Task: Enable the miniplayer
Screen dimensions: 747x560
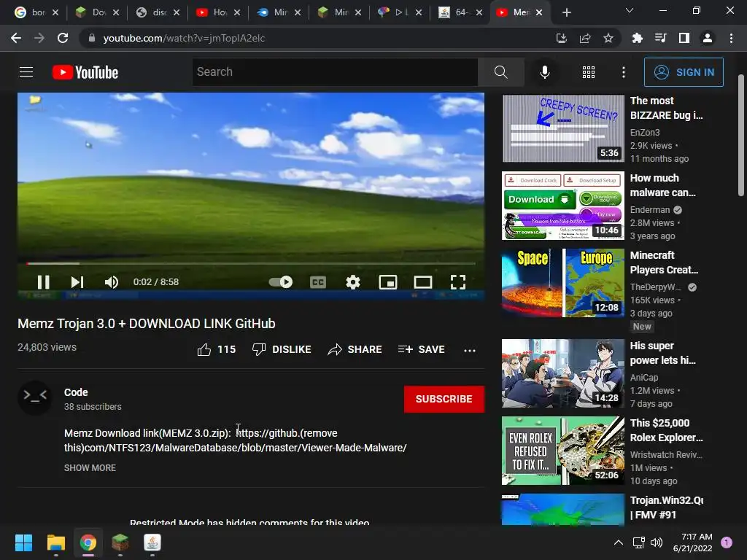Action: [x=388, y=282]
